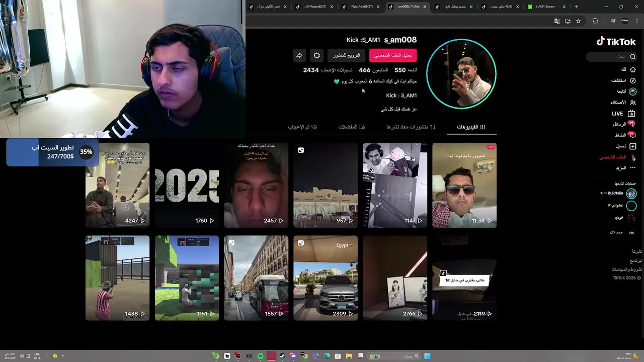Open the browser profile avatar
The width and height of the screenshot is (644, 362).
coord(625,21)
